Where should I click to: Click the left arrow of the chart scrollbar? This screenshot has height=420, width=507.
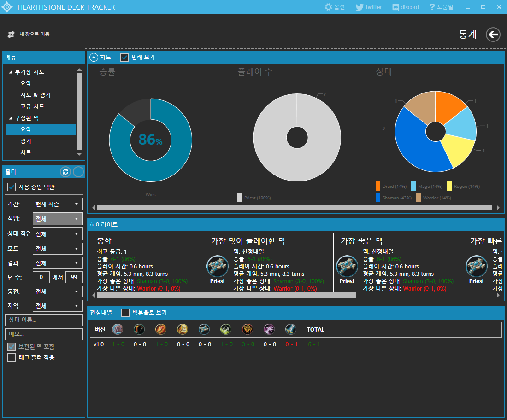[x=94, y=208]
